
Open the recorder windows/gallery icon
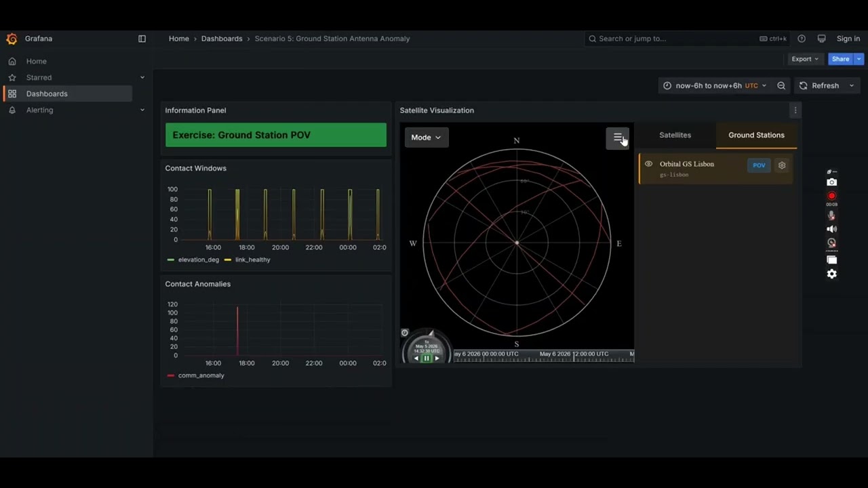click(831, 260)
